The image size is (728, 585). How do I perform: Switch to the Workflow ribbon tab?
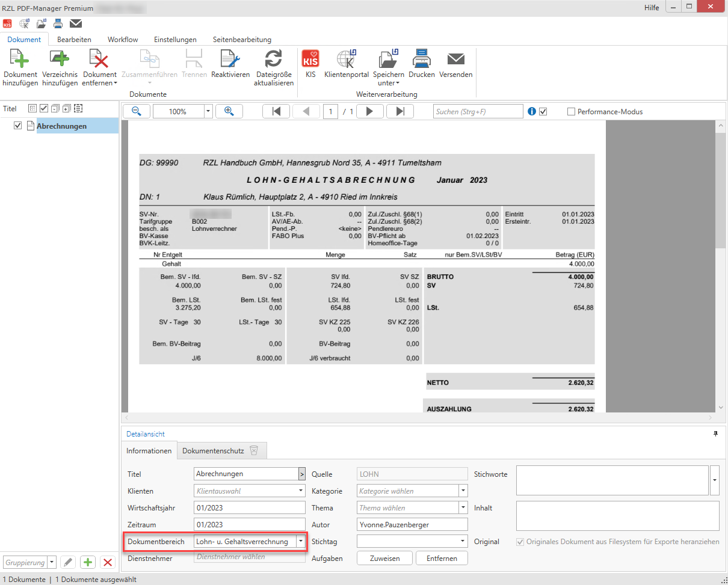(123, 40)
